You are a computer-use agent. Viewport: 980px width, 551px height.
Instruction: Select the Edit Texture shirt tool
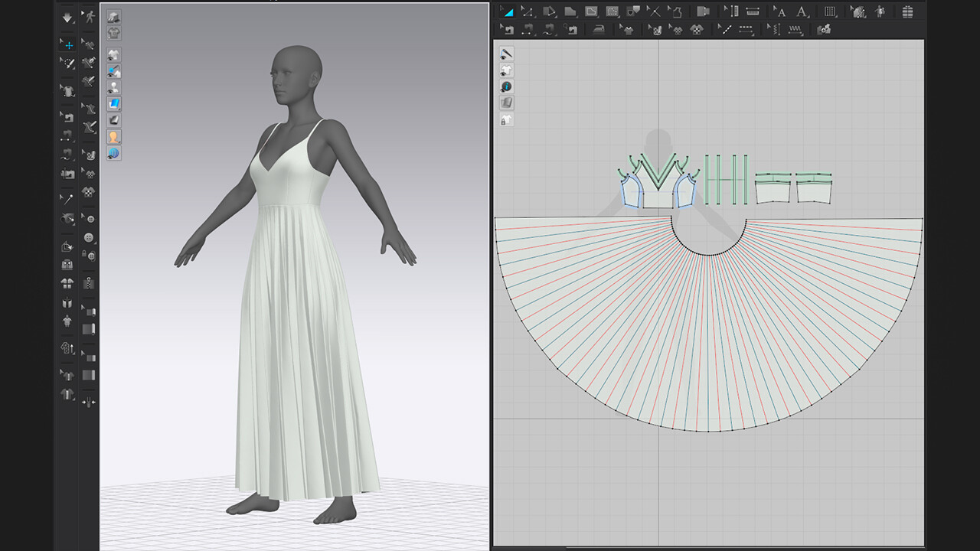[628, 30]
